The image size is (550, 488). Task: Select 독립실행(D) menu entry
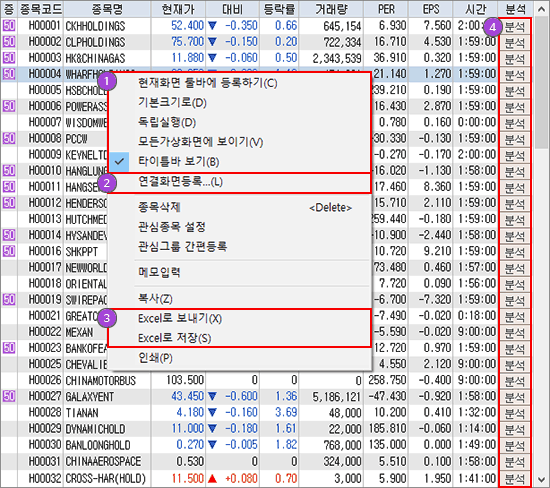click(167, 122)
